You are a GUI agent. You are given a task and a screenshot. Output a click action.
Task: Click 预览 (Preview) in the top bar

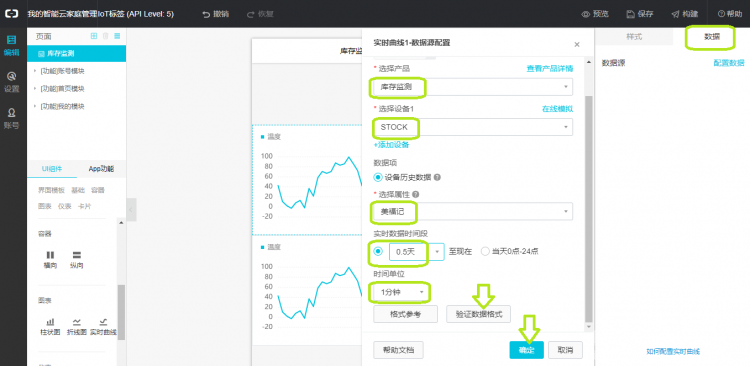click(x=595, y=14)
